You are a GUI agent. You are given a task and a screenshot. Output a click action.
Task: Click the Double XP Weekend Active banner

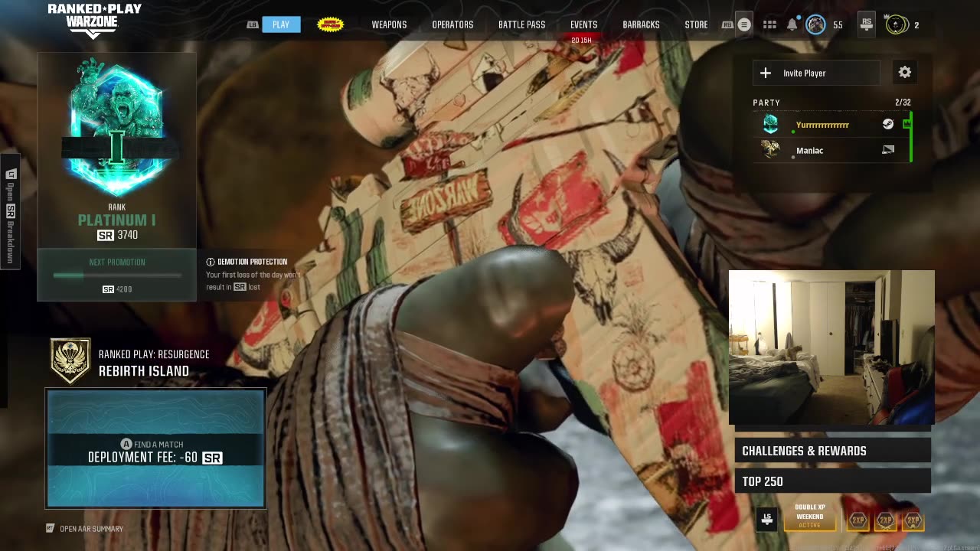(x=809, y=517)
